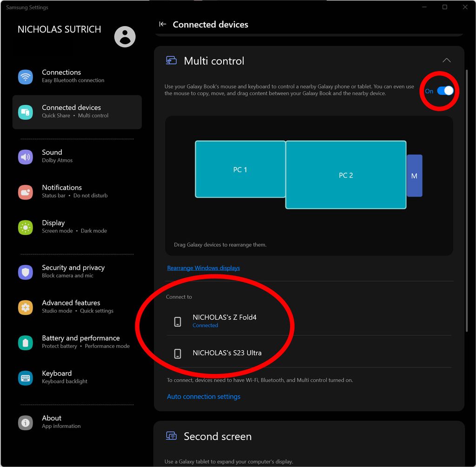Open Keyboard settings via the keyboard icon
The height and width of the screenshot is (467, 476).
(x=25, y=378)
